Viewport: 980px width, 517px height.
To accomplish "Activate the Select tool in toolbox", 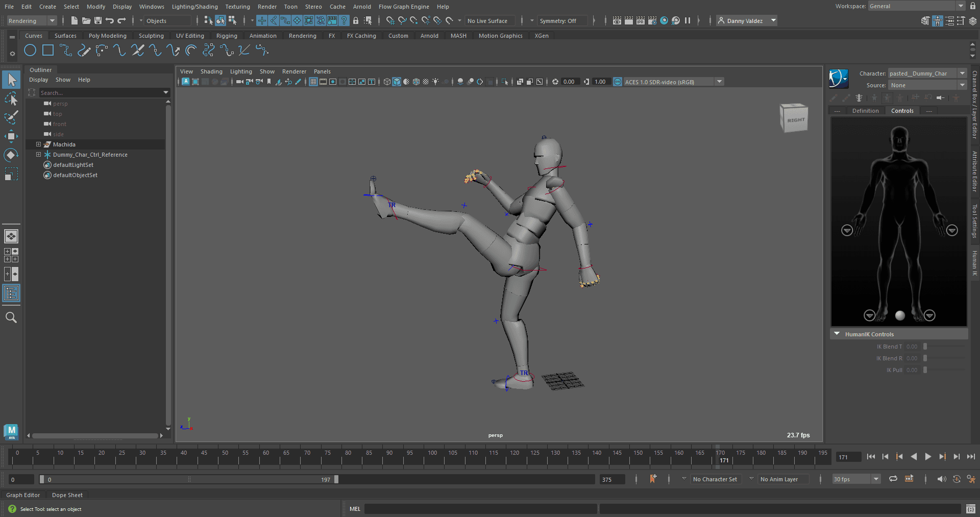I will tap(11, 80).
